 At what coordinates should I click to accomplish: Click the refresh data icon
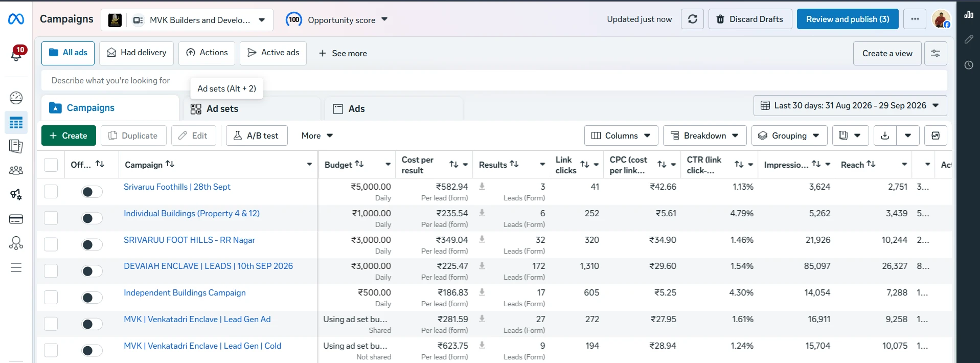click(x=693, y=19)
